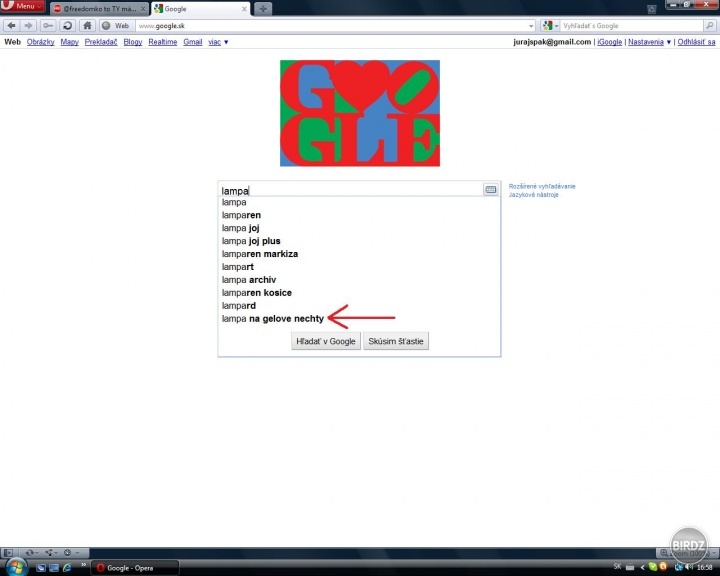This screenshot has width=720, height=576.
Task: Launch Internet Explorer from quick launch
Action: [x=67, y=568]
